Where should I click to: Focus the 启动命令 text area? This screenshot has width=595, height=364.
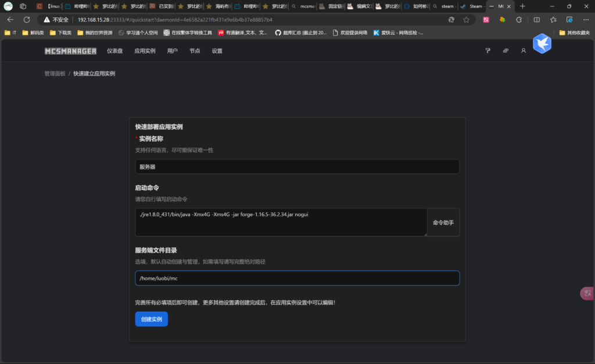[281, 222]
